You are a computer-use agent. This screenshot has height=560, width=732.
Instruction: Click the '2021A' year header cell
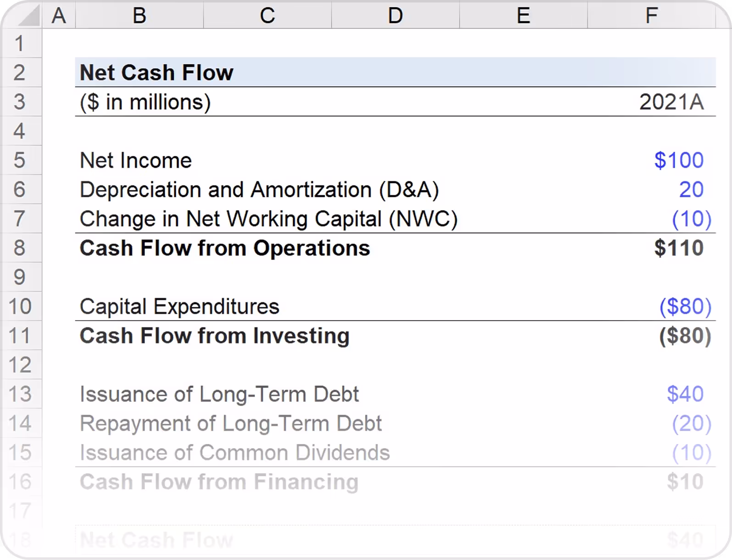click(x=671, y=102)
